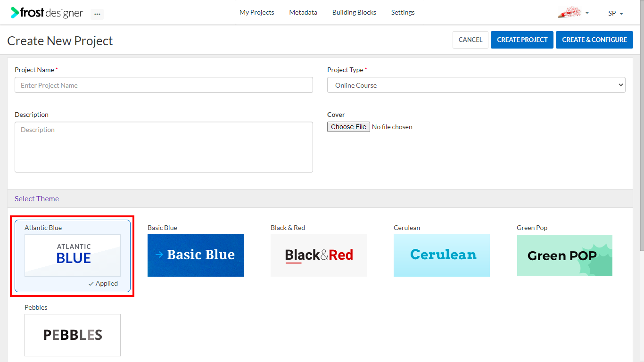644x362 pixels.
Task: Click the CANCEL button
Action: 471,40
